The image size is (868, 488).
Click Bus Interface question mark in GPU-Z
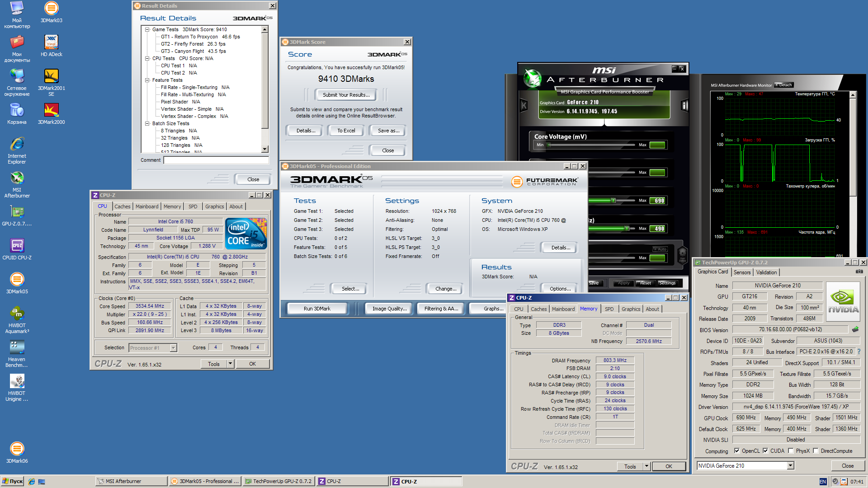pos(859,352)
